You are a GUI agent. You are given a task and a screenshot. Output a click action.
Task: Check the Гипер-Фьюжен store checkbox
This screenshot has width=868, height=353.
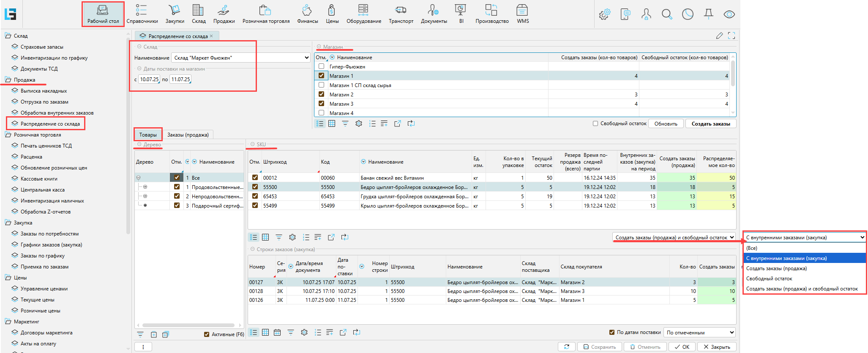[322, 66]
